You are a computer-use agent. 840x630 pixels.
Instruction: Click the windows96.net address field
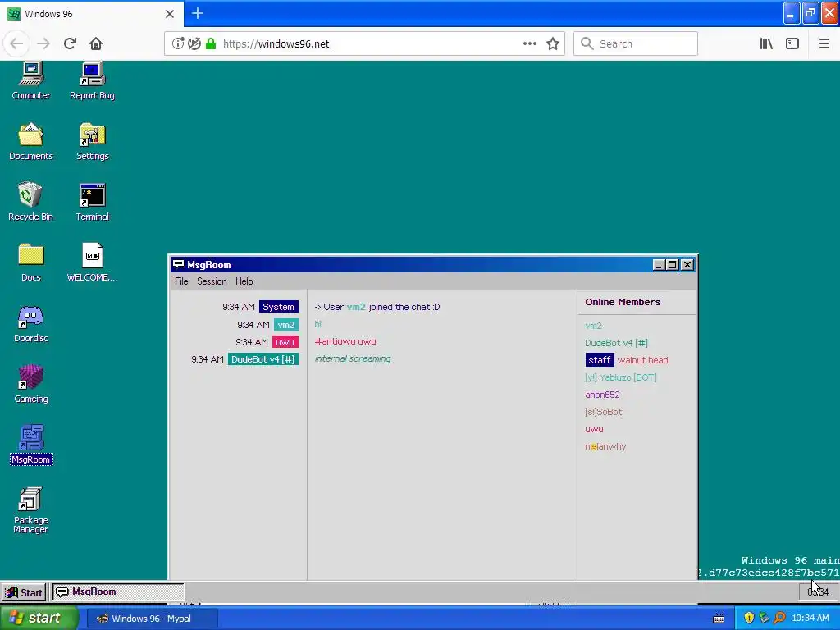(364, 43)
